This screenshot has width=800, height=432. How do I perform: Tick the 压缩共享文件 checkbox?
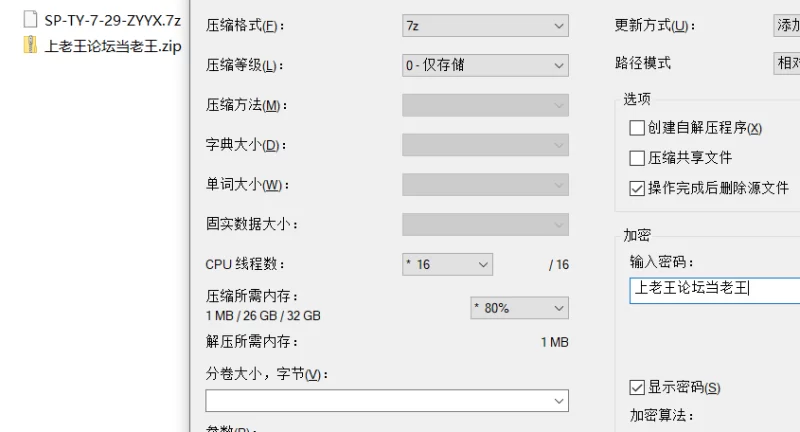coord(637,158)
